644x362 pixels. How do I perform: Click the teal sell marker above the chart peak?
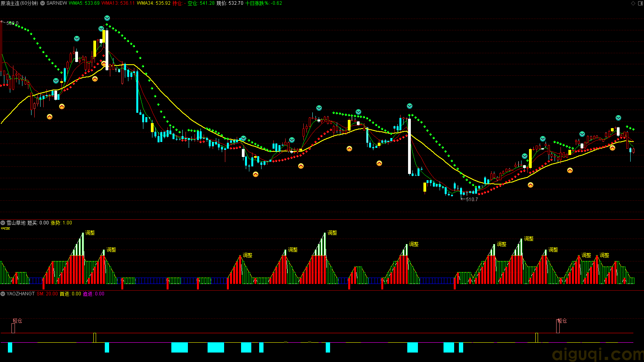(107, 18)
